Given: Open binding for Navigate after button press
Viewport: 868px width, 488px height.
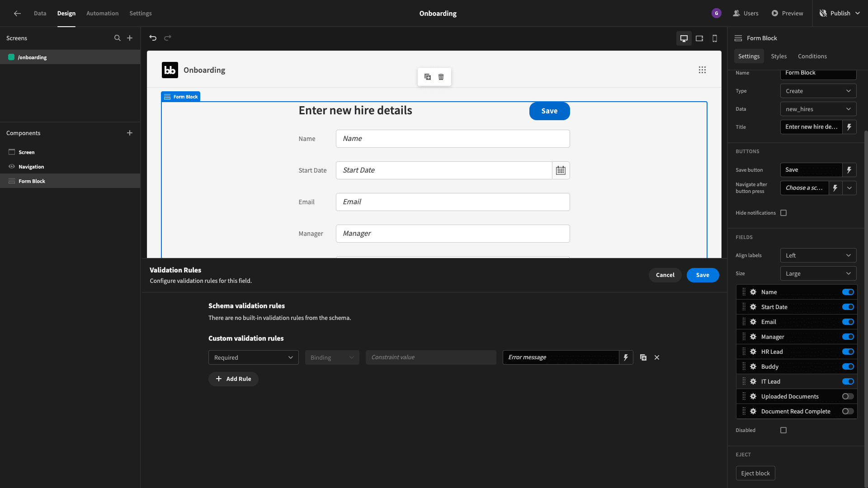Looking at the screenshot, I should click(835, 188).
